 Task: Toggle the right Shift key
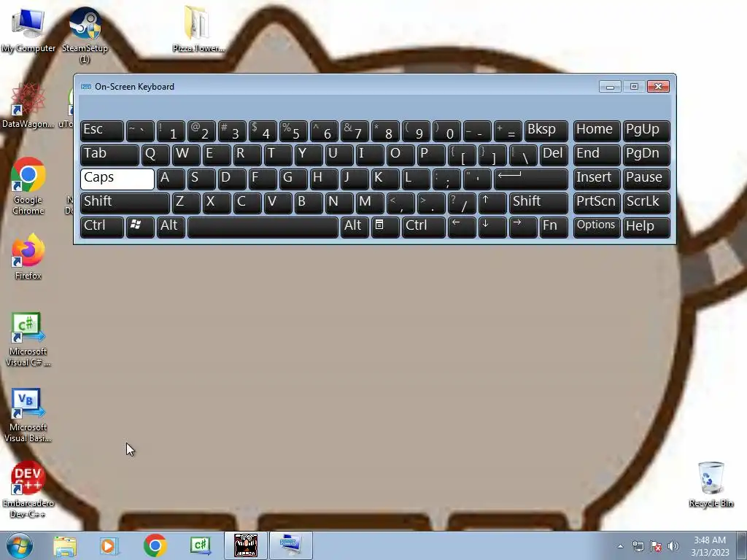tap(538, 203)
